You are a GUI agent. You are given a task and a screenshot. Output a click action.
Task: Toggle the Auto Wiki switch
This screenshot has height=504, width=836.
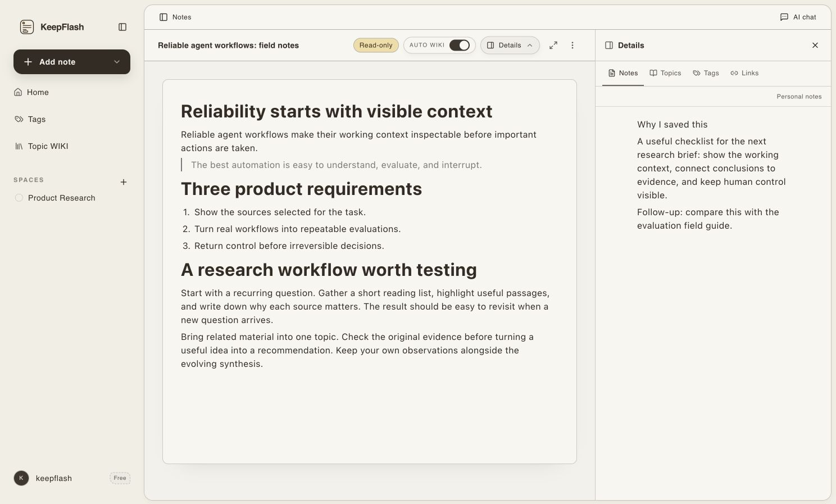(x=459, y=46)
